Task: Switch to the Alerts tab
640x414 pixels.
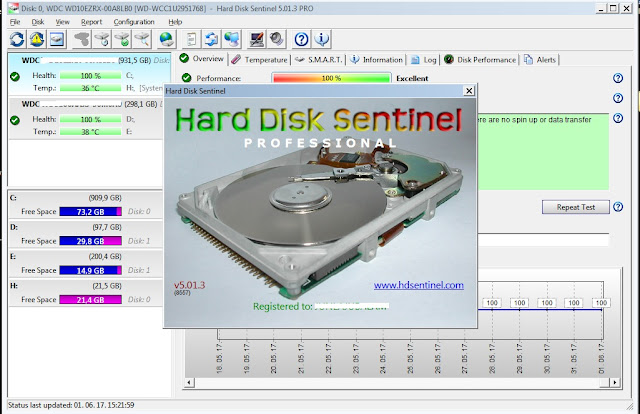Action: (540, 60)
